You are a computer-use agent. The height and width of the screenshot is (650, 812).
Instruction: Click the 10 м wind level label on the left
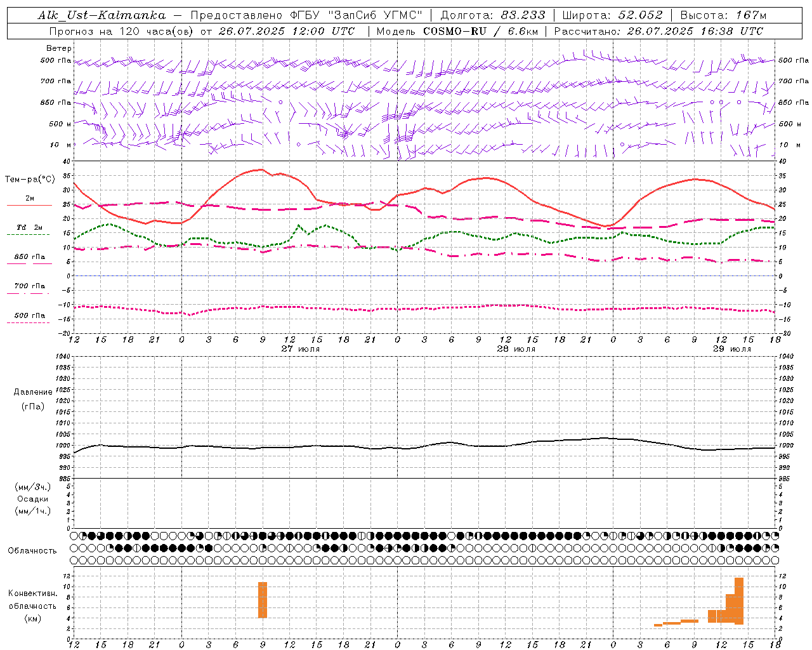coord(61,145)
